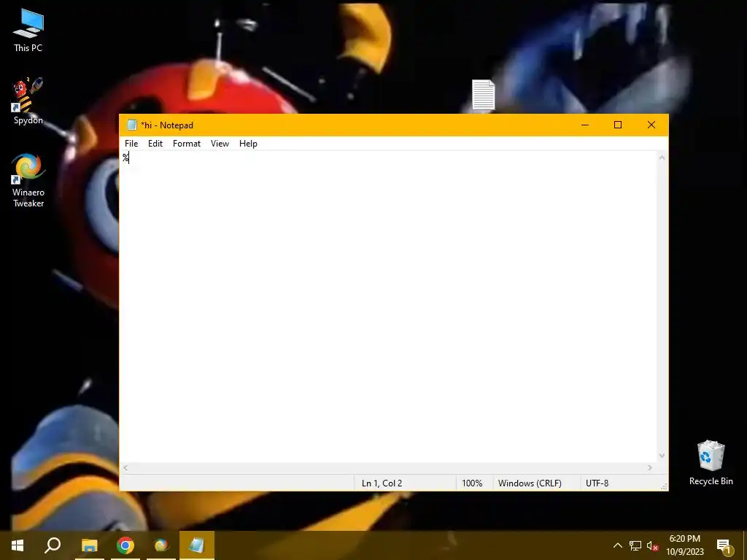This screenshot has height=560, width=747.
Task: Click the Notepad taskbar button
Action: [x=197, y=545]
